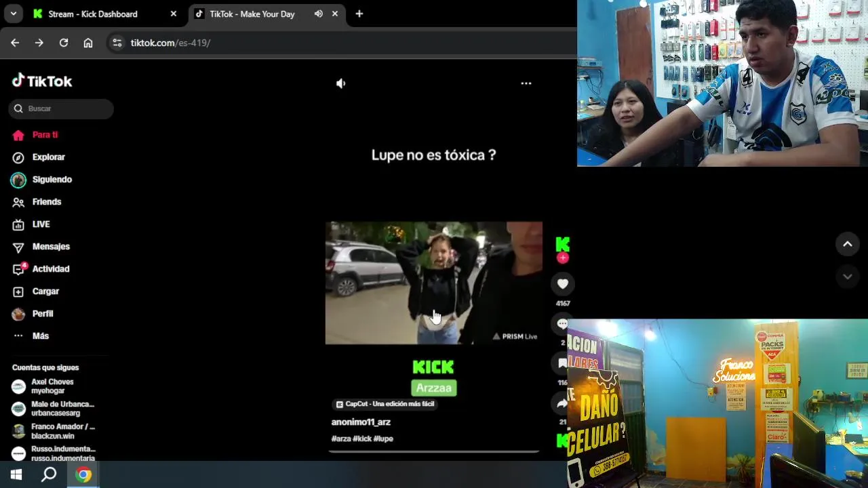
Task: Reload the page
Action: click(64, 43)
